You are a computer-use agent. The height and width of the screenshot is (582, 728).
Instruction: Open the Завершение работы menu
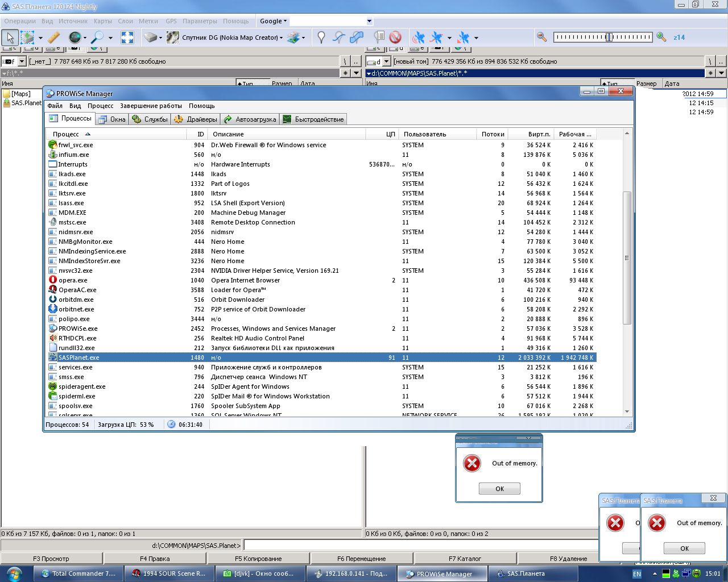click(x=151, y=106)
